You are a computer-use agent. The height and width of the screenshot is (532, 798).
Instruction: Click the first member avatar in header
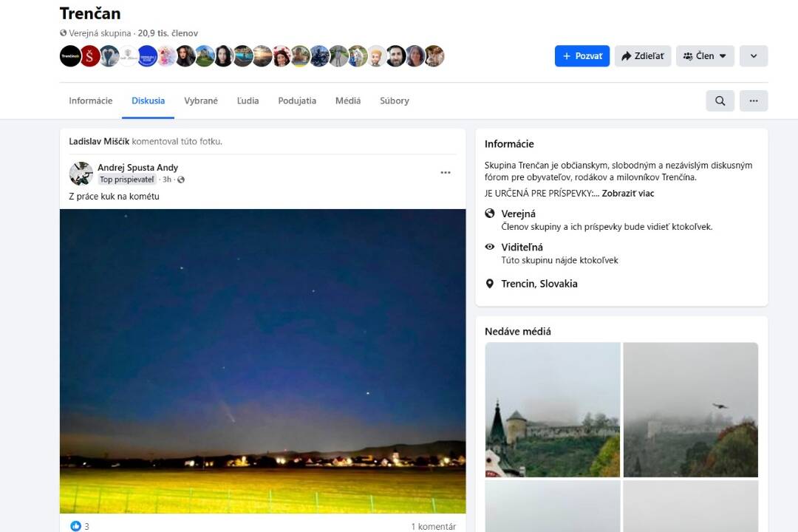point(70,56)
